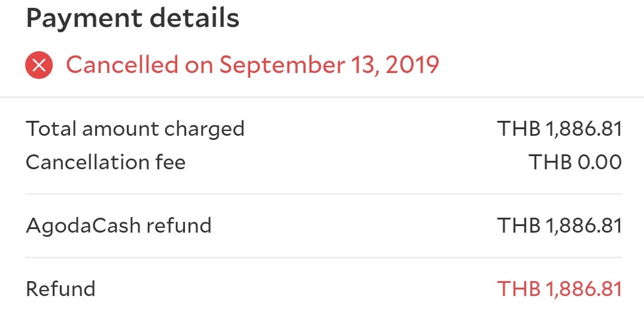
Task: Click the word charged in total row
Action: point(204,129)
